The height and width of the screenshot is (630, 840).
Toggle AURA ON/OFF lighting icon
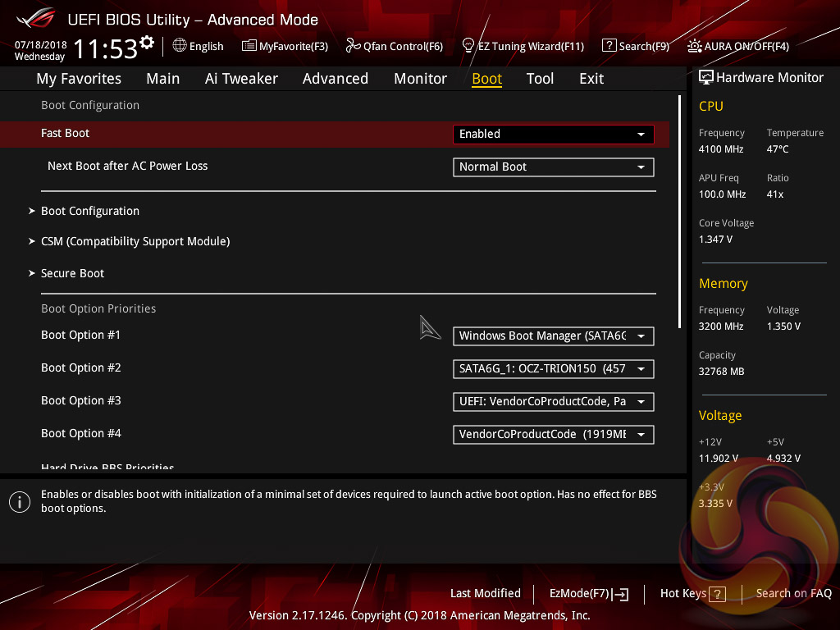tap(695, 46)
